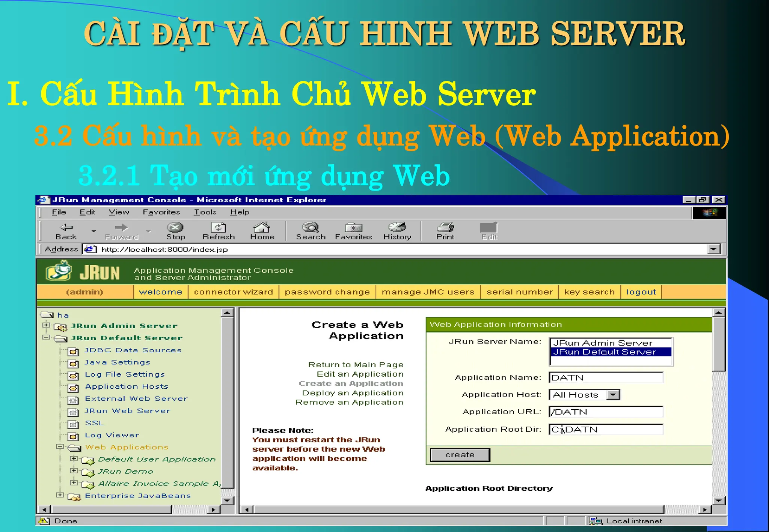Open the Tools menu
This screenshot has height=532, width=769.
click(205, 212)
